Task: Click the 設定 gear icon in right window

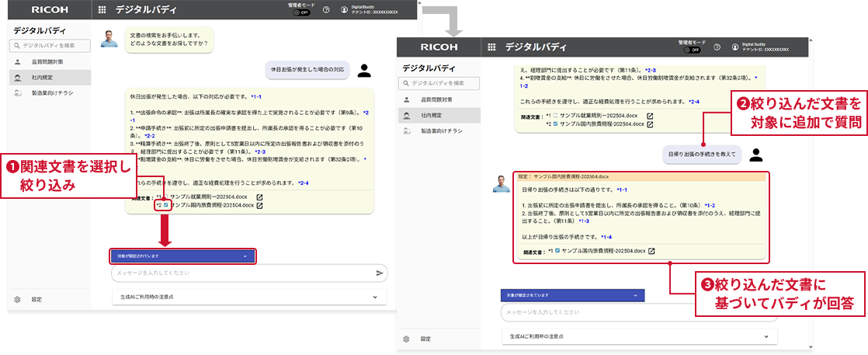Action: tap(406, 339)
